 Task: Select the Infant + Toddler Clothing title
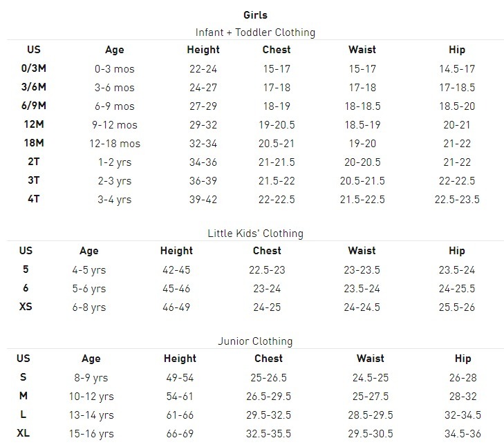click(x=255, y=32)
